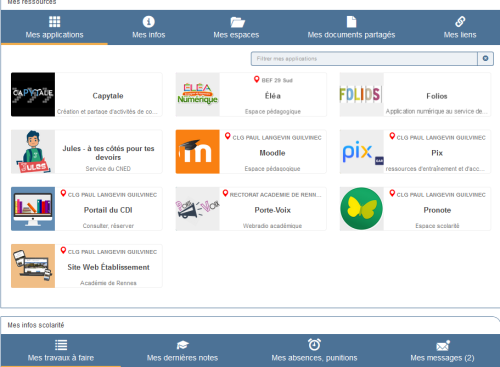Viewport: 500px width, 367px height.
Task: Open the Site Web Établissement title
Action: [x=108, y=267]
